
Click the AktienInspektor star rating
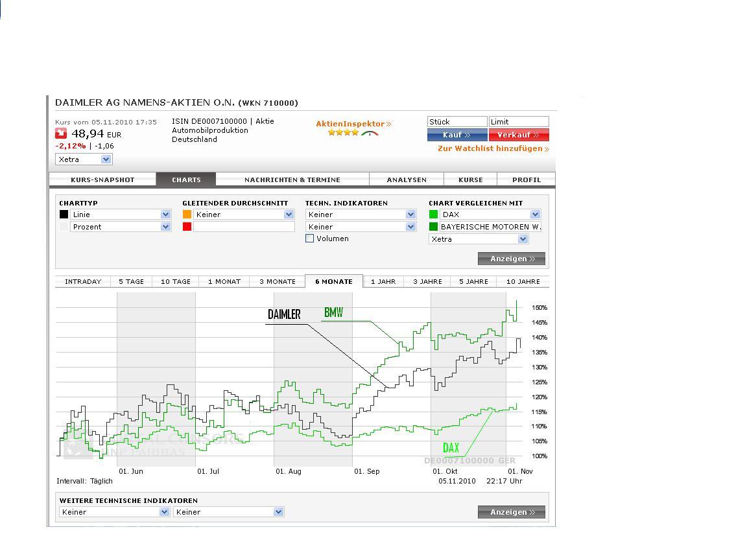pos(343,133)
